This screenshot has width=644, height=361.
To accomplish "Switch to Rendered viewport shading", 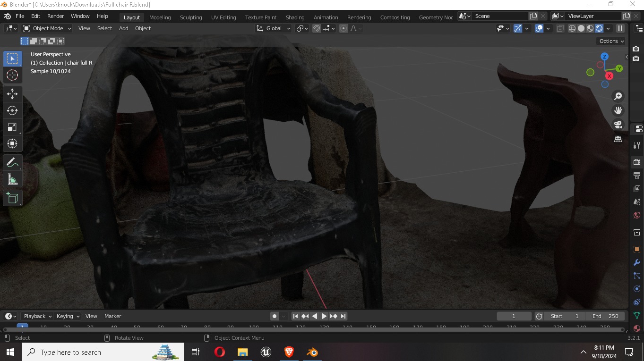I will [599, 28].
